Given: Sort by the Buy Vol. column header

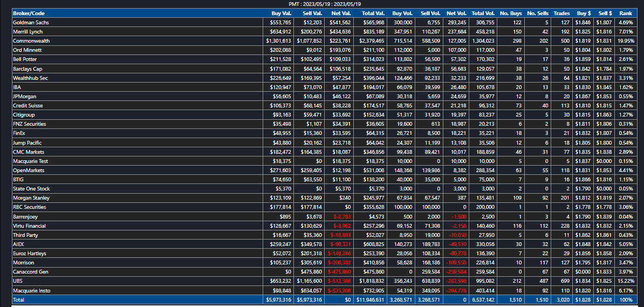Looking at the screenshot, I should click(402, 13).
